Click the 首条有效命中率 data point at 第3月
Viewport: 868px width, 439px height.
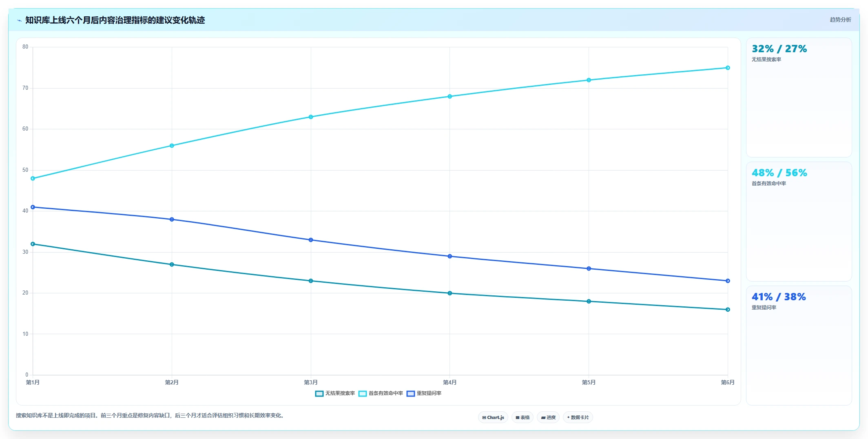pos(311,117)
